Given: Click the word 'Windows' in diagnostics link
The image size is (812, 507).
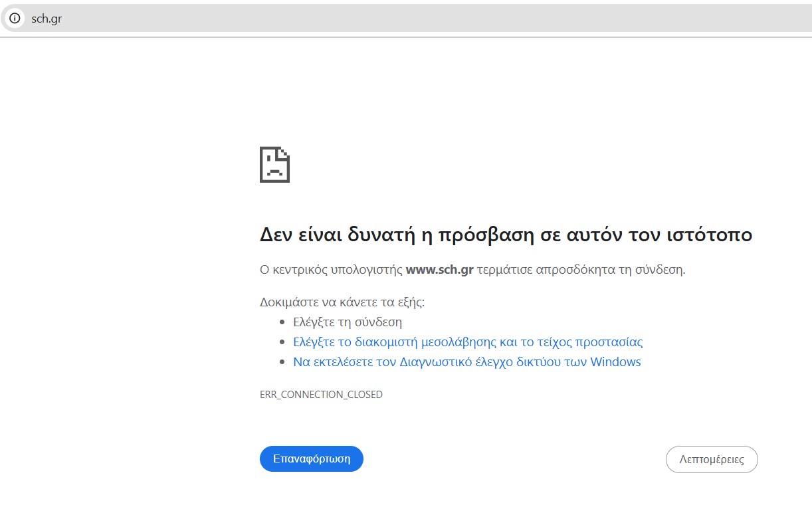Looking at the screenshot, I should coord(615,362).
